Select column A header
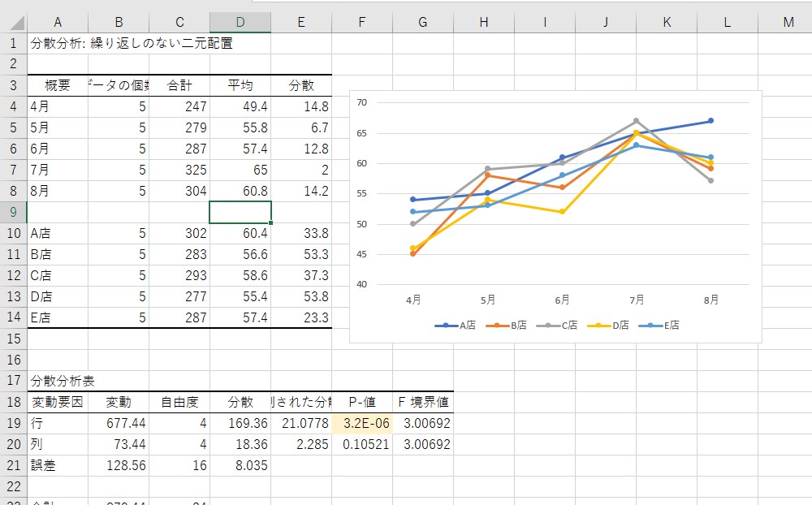This screenshot has height=505, width=812. [58, 22]
